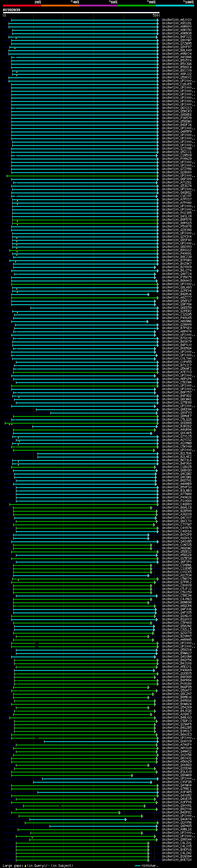
Task: Click the AV392039 query name label
Action: [x=11, y=10]
